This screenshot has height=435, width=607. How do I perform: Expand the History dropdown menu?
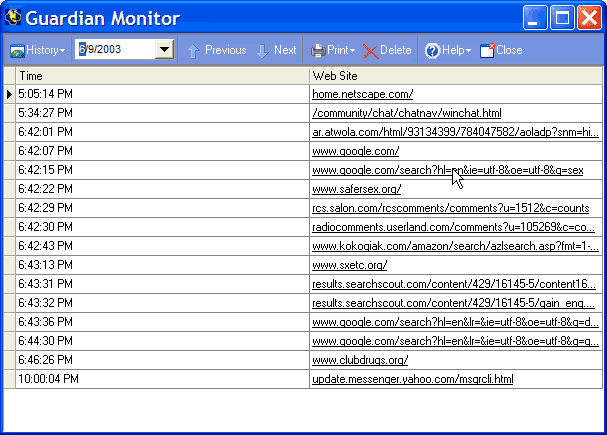62,51
